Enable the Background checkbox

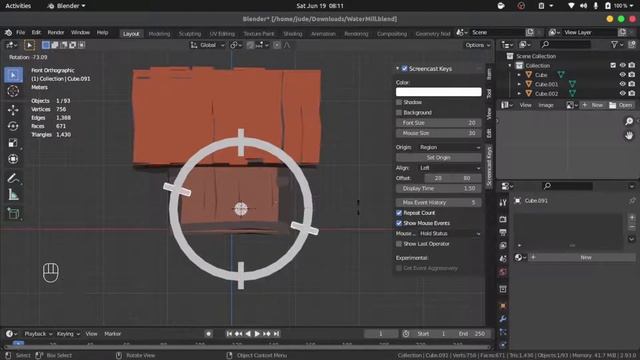[399, 112]
